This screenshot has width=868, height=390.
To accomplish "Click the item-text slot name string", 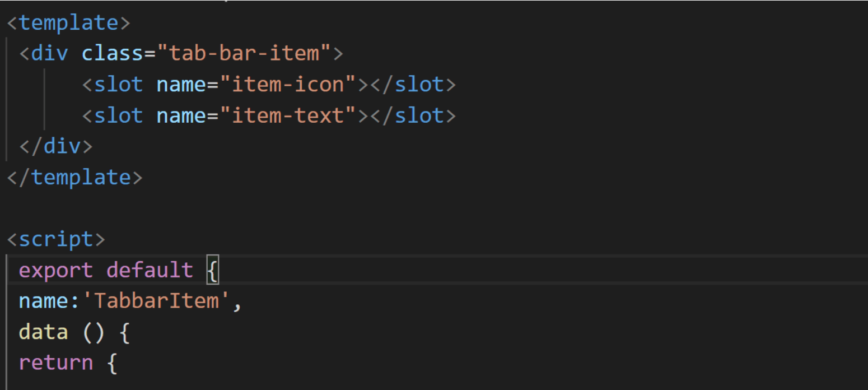I will point(288,115).
